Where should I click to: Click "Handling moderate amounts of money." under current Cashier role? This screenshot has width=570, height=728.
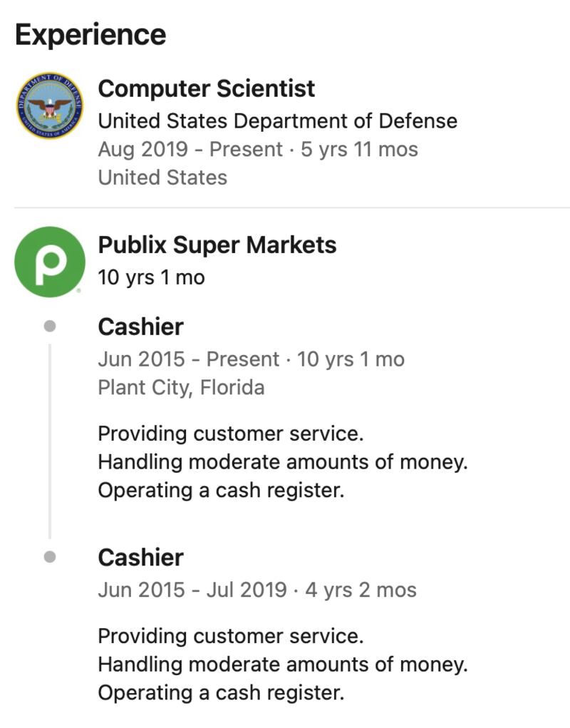click(x=282, y=462)
